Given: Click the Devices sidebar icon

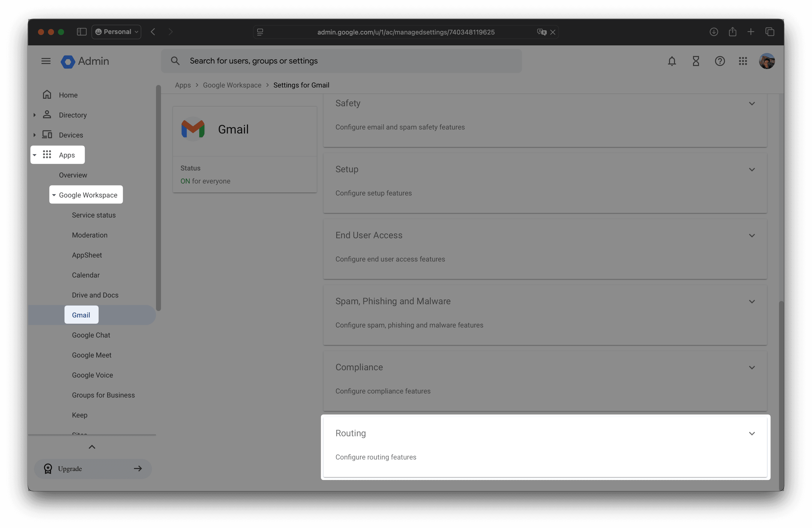Looking at the screenshot, I should [47, 135].
